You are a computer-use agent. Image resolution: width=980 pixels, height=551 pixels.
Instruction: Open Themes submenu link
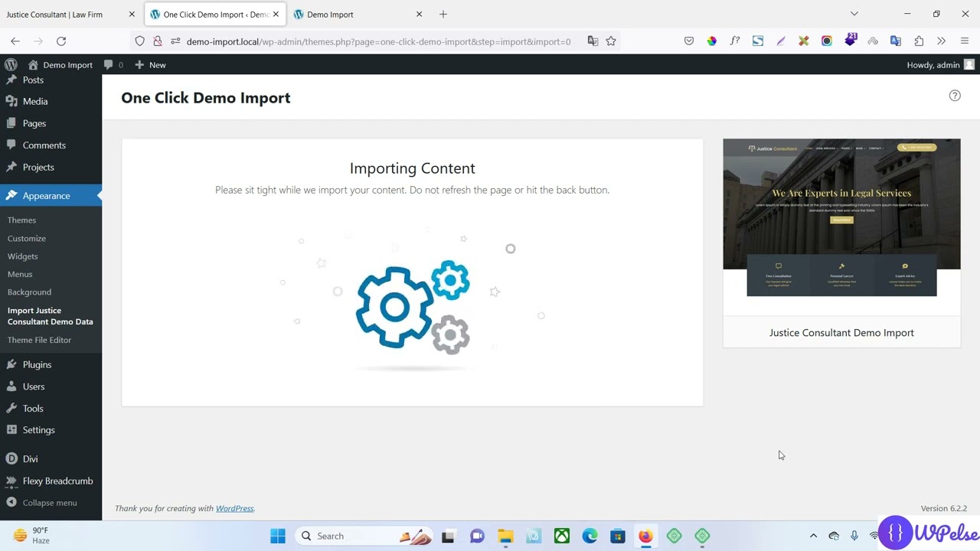point(21,220)
